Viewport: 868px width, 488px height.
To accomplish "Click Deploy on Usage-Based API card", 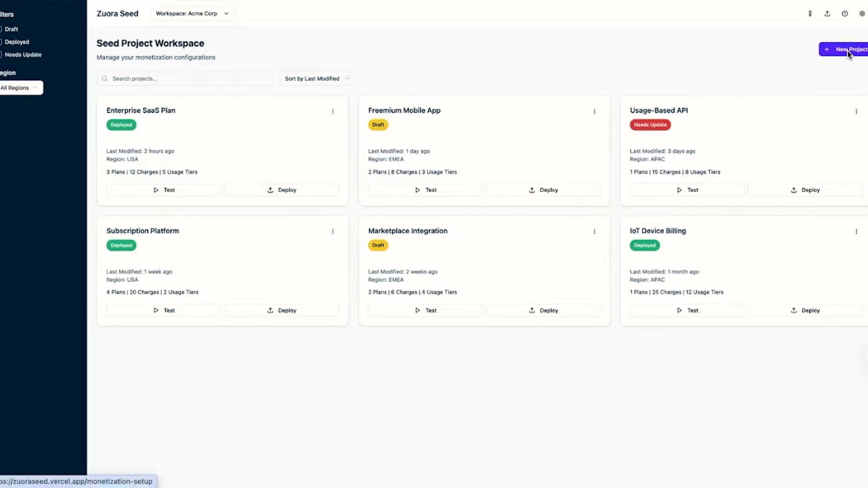I will pos(805,190).
